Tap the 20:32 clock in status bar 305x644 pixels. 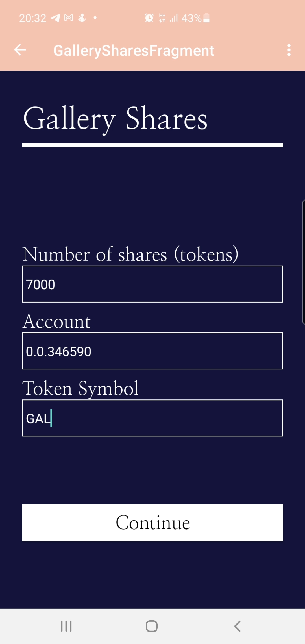[x=32, y=18]
